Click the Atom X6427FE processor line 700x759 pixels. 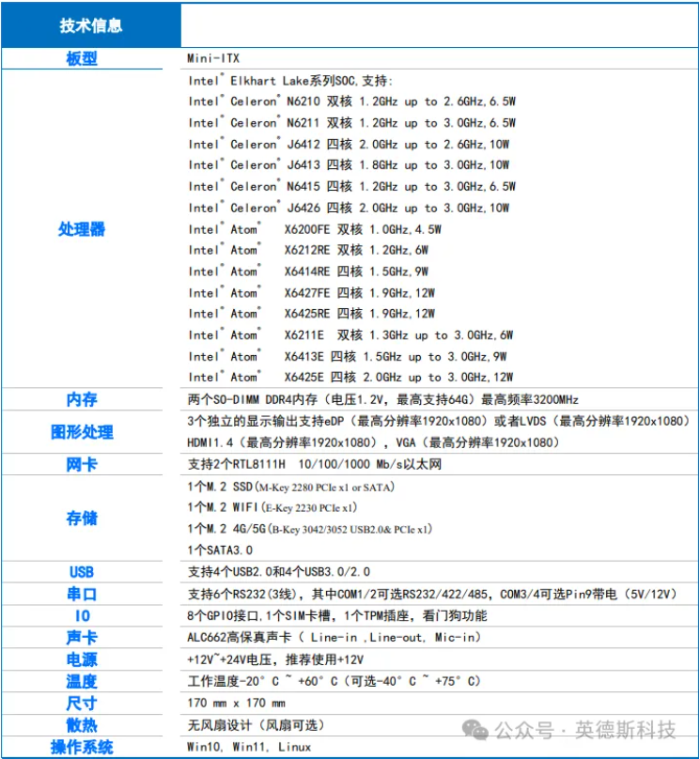point(312,293)
